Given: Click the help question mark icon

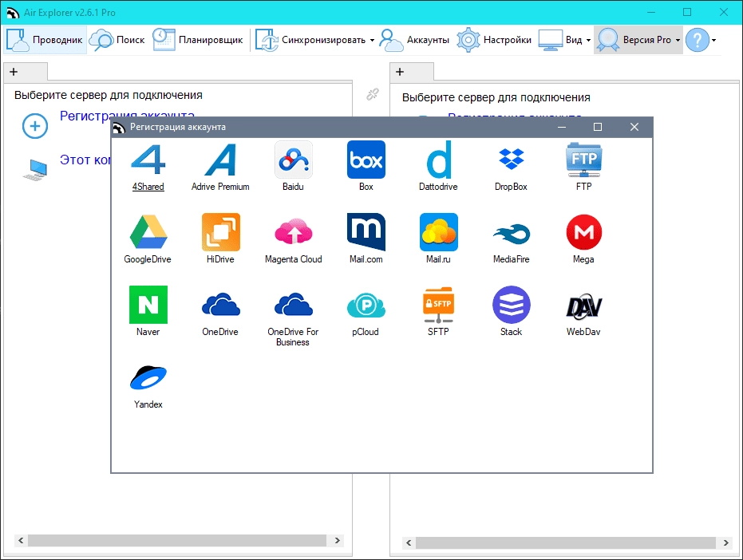Looking at the screenshot, I should point(697,40).
